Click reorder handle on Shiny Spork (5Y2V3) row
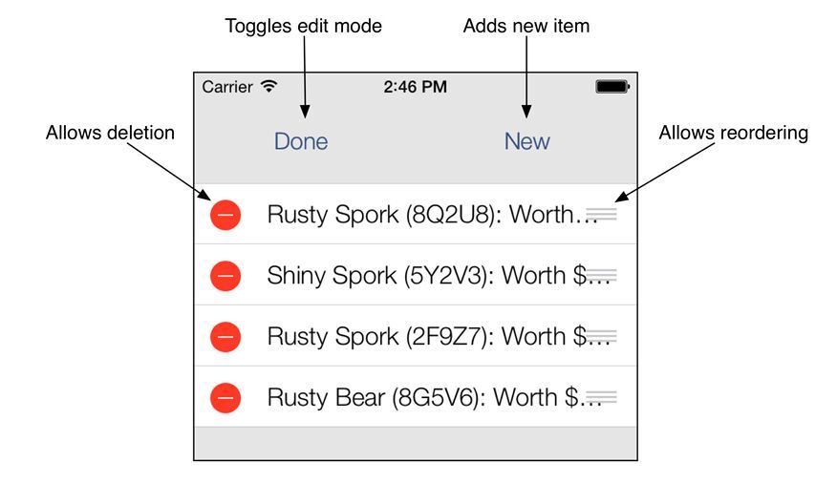The width and height of the screenshot is (837, 504). (602, 275)
